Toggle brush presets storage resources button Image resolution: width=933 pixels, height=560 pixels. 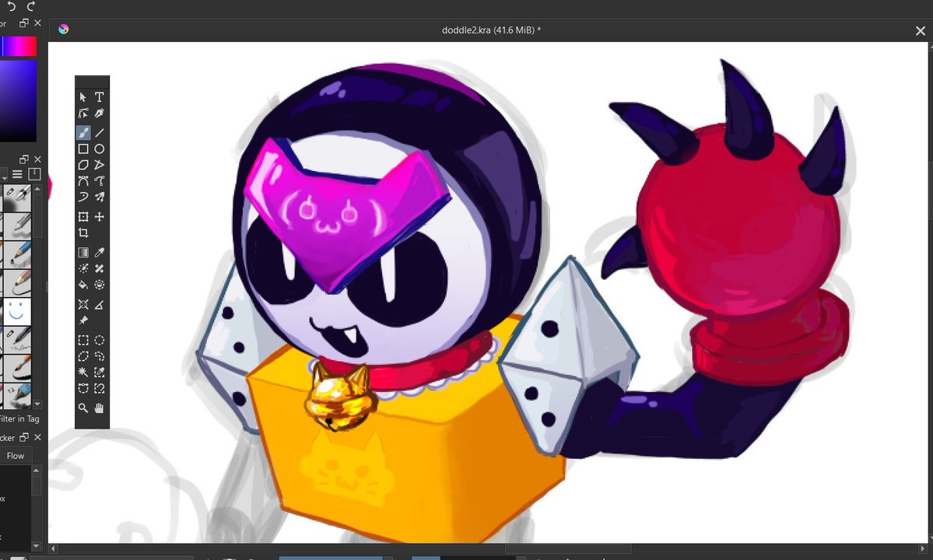click(x=34, y=173)
